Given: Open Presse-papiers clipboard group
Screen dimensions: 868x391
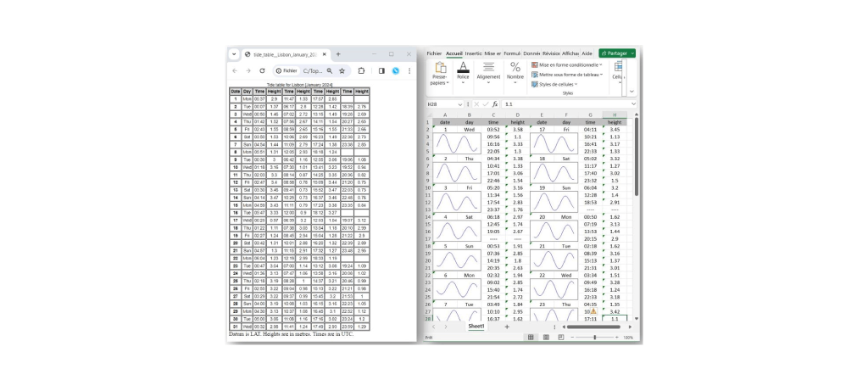Looking at the screenshot, I should [438, 73].
